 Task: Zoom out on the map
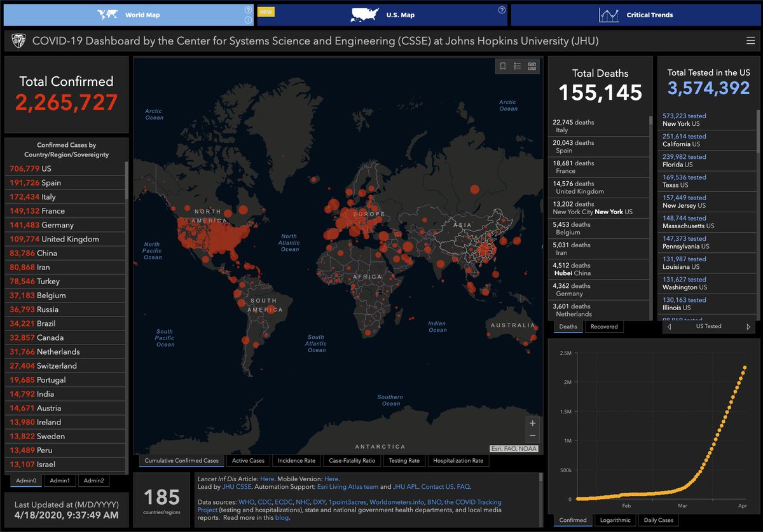point(532,436)
